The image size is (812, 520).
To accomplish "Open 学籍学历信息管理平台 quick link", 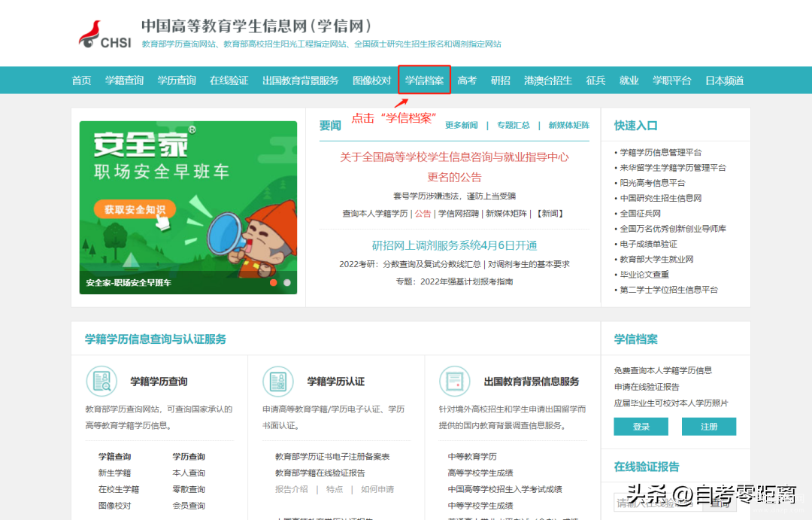I will pos(661,153).
